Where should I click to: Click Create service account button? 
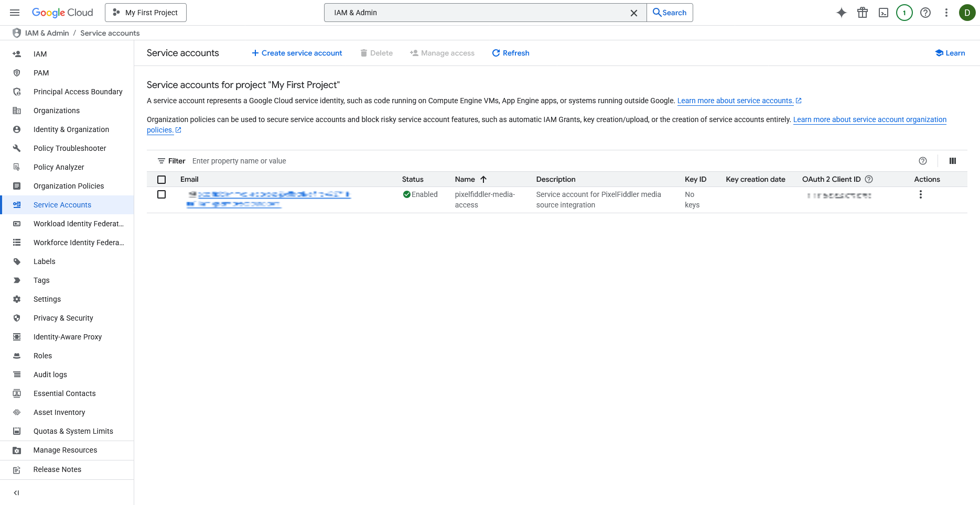click(x=297, y=53)
